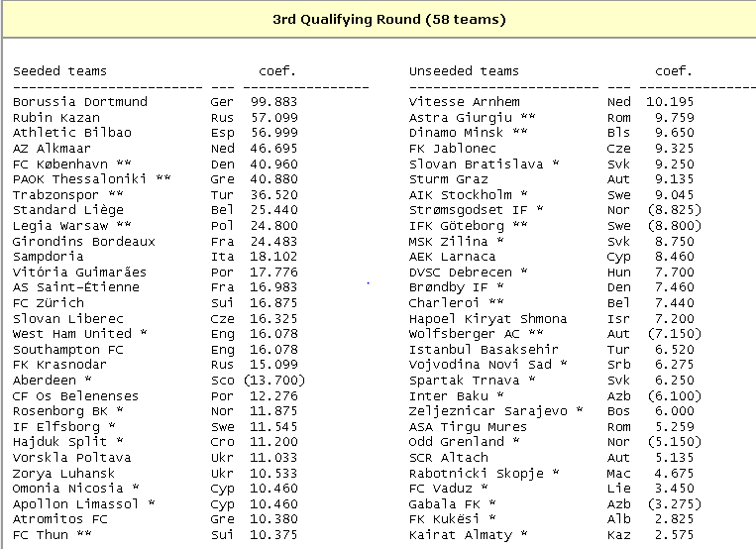Click Vitória Guimarães team name
756x549 pixels.
coord(79,273)
